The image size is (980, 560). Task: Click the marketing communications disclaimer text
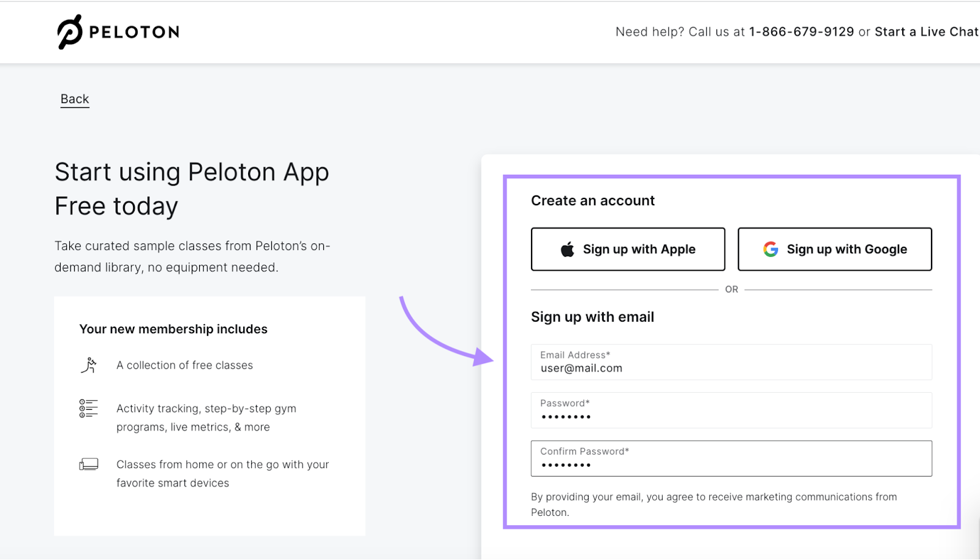tap(713, 504)
